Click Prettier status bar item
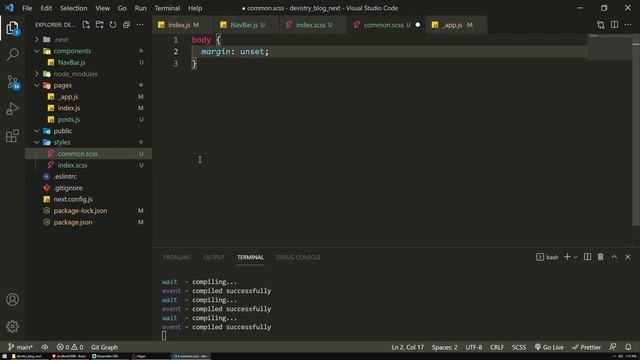The width and height of the screenshot is (640, 360). 586,347
